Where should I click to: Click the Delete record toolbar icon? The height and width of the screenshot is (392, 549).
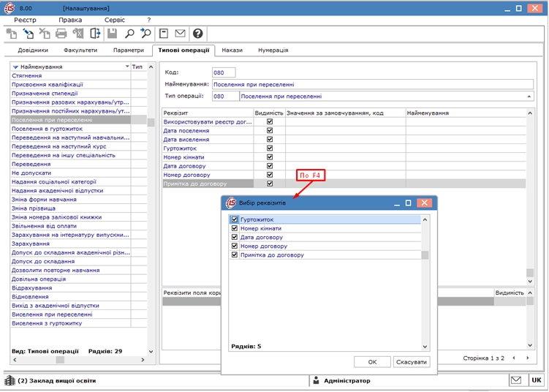[45, 34]
